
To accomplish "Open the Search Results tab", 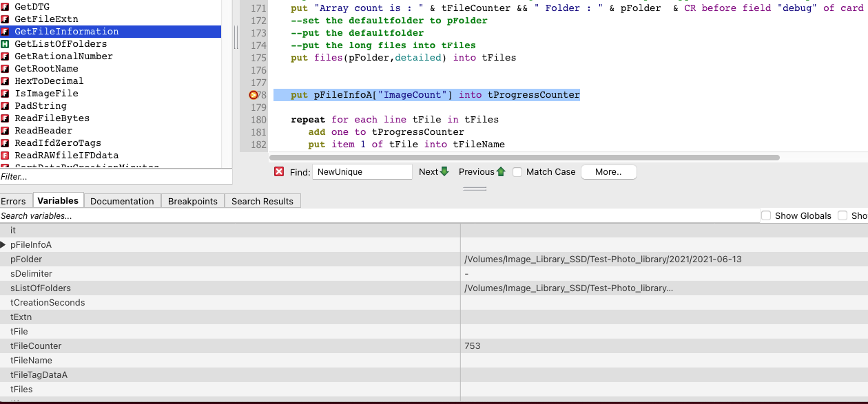I will point(262,201).
